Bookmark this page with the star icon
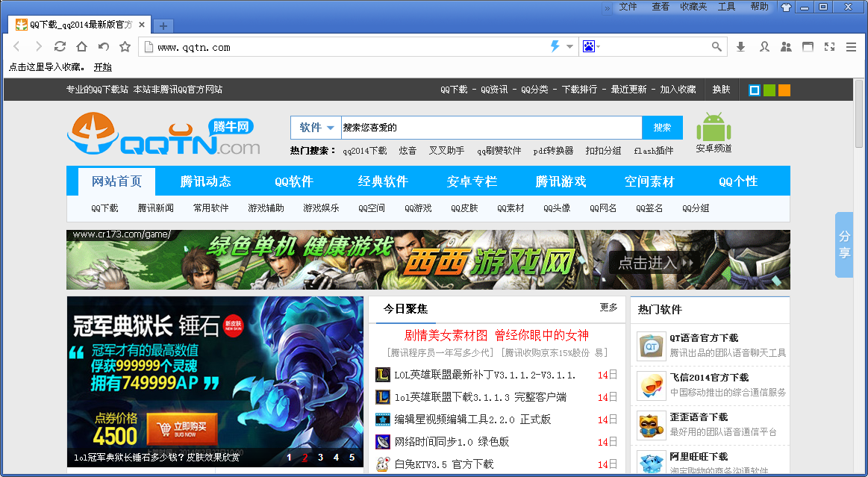This screenshot has height=477, width=868. (x=124, y=46)
